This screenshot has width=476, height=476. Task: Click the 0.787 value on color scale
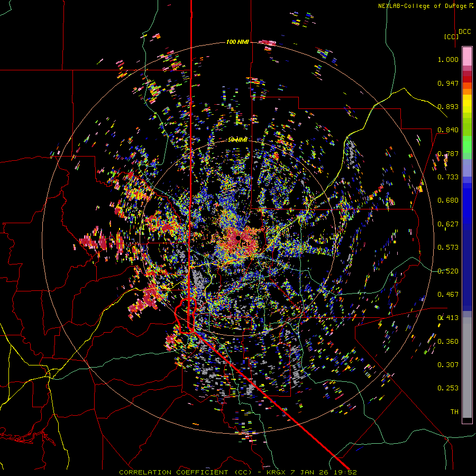(448, 153)
